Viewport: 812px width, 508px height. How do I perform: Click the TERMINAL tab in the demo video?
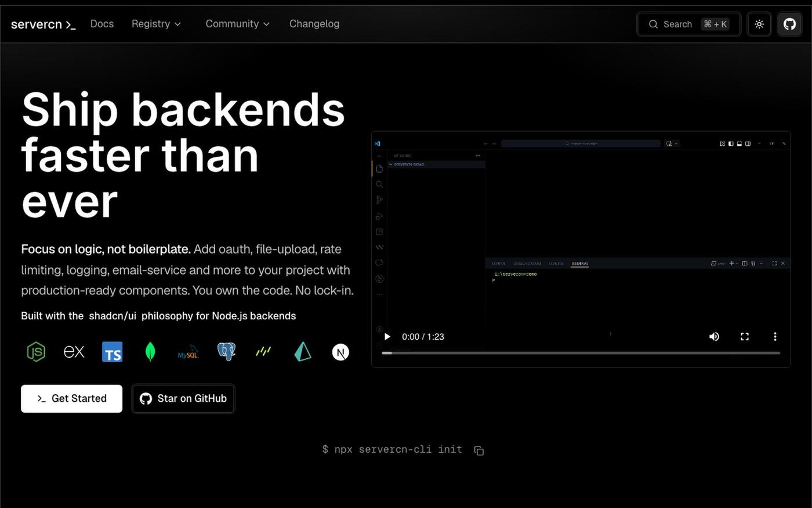pyautogui.click(x=579, y=264)
